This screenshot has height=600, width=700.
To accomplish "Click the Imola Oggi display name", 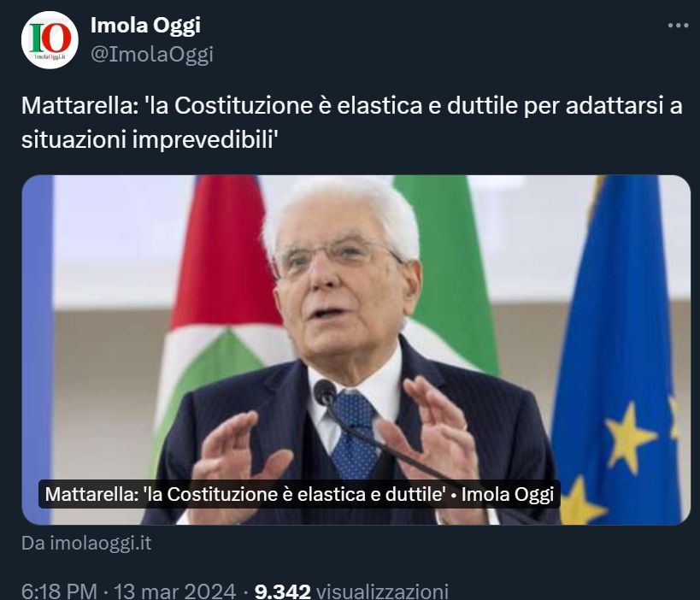I will pos(145,25).
